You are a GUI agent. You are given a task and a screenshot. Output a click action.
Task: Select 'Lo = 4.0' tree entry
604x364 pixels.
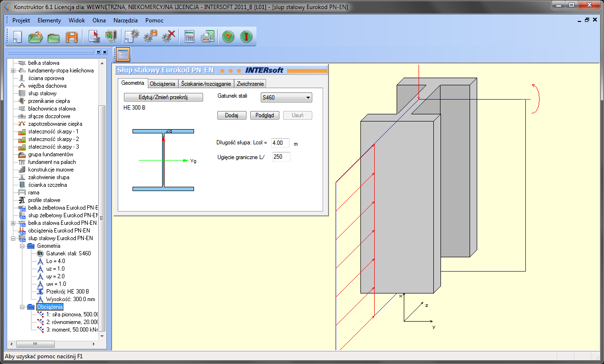(x=56, y=261)
